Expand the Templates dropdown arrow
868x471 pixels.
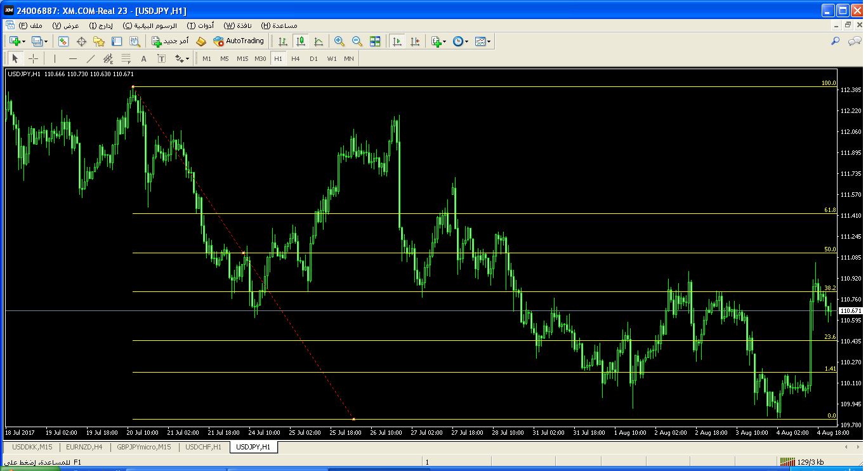[489, 41]
